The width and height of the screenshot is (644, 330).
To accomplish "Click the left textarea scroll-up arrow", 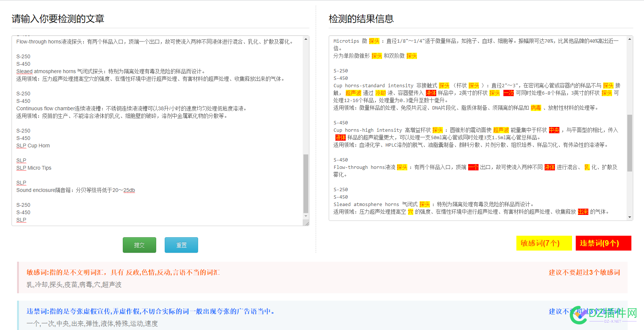I will click(x=306, y=39).
